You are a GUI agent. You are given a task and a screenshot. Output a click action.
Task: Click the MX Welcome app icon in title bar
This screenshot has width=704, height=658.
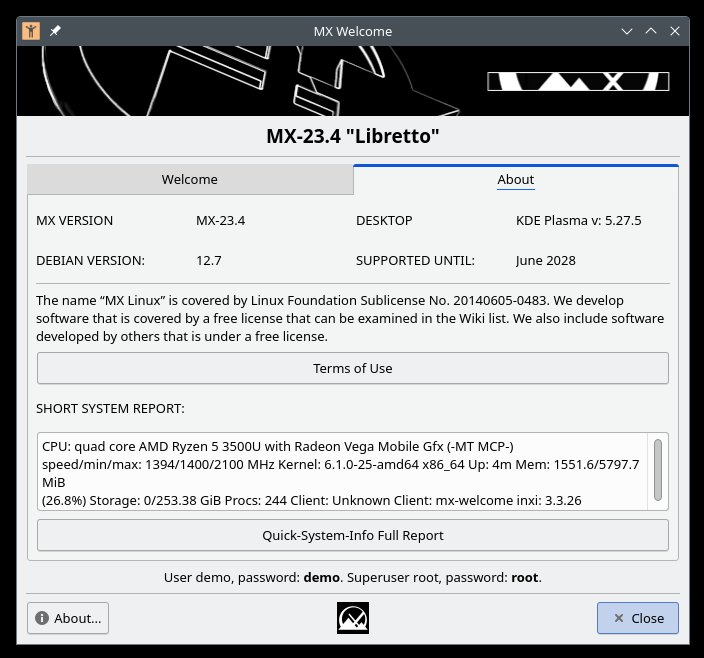pos(31,31)
